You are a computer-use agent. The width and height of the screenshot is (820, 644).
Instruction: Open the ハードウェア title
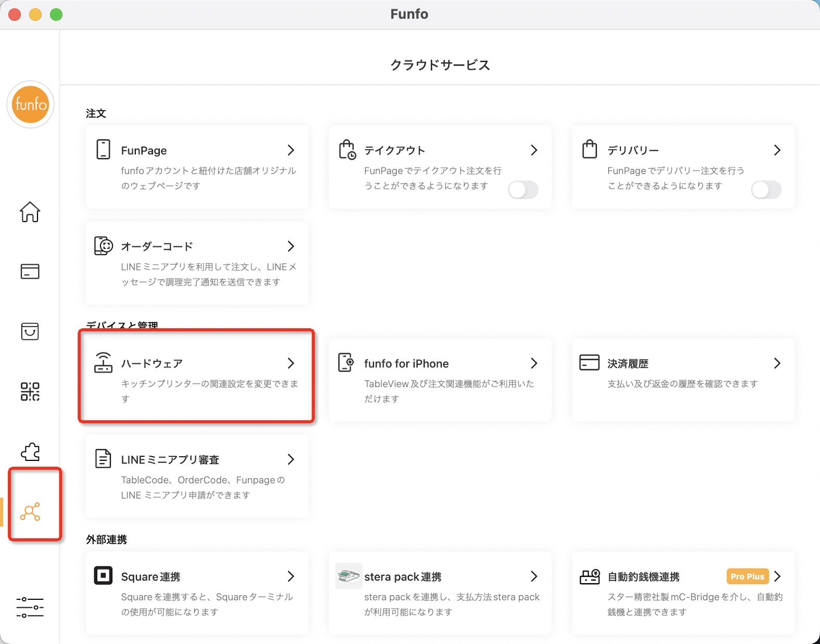(152, 363)
